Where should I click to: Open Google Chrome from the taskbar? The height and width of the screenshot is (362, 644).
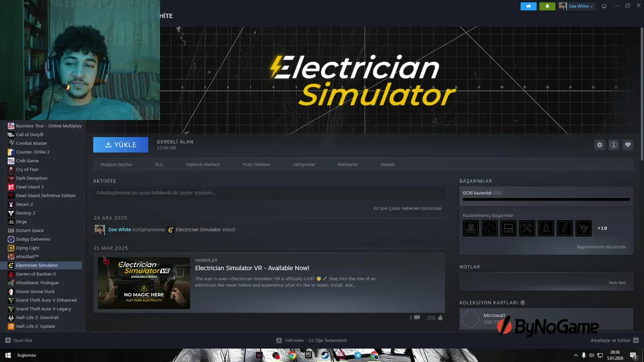(292, 355)
